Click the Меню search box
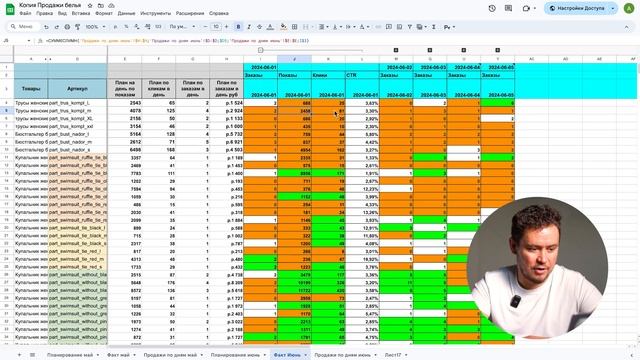 click(23, 27)
